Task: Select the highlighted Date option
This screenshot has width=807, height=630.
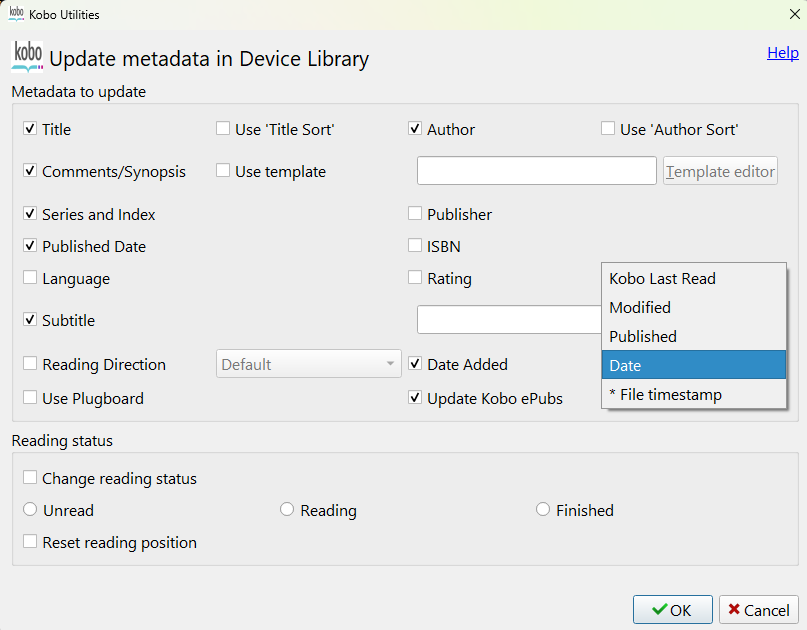Action: click(x=694, y=365)
